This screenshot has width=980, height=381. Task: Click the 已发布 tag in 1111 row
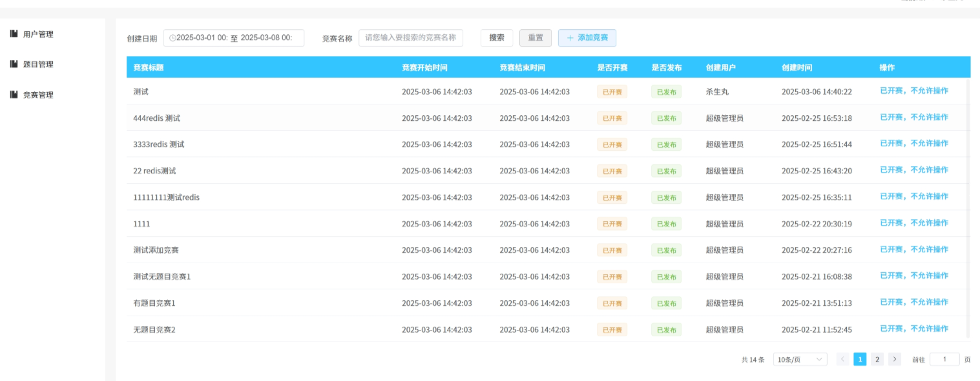(x=666, y=224)
